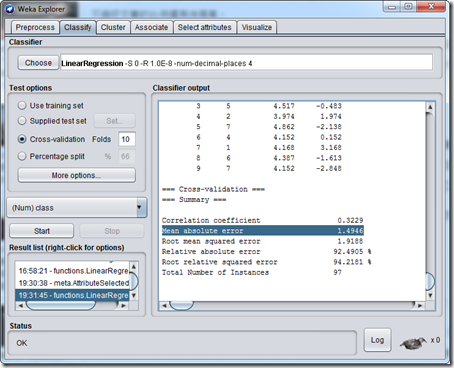
Task: Select the Percentage split option
Action: click(22, 156)
